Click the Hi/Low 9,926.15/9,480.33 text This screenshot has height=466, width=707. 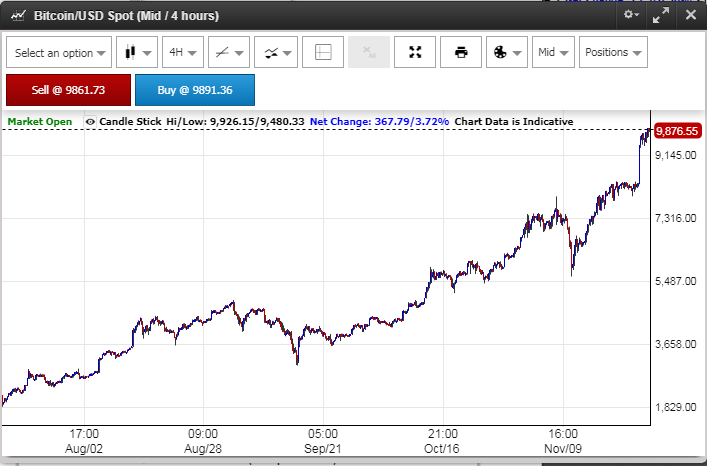[235, 122]
